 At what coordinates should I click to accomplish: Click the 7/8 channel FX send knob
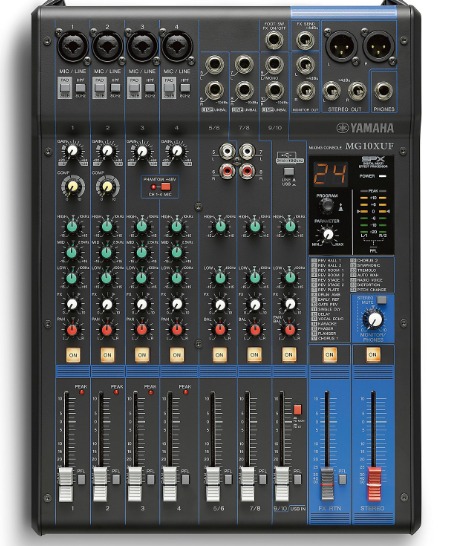tap(255, 304)
